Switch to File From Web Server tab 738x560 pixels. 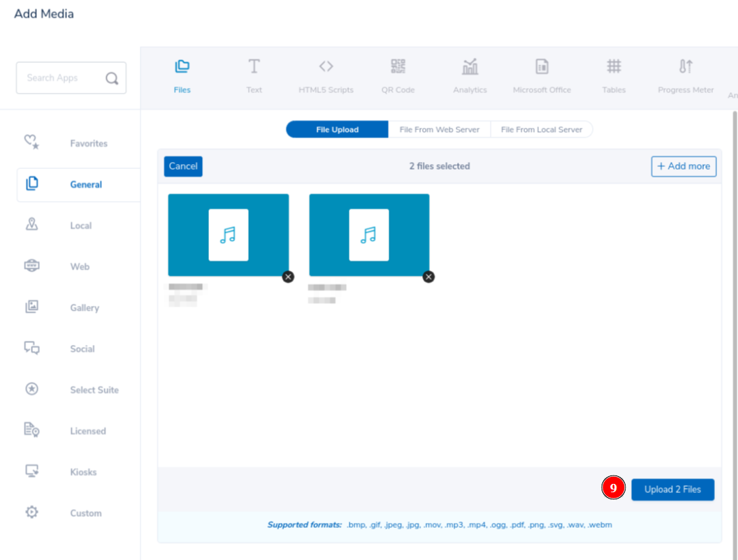click(439, 129)
